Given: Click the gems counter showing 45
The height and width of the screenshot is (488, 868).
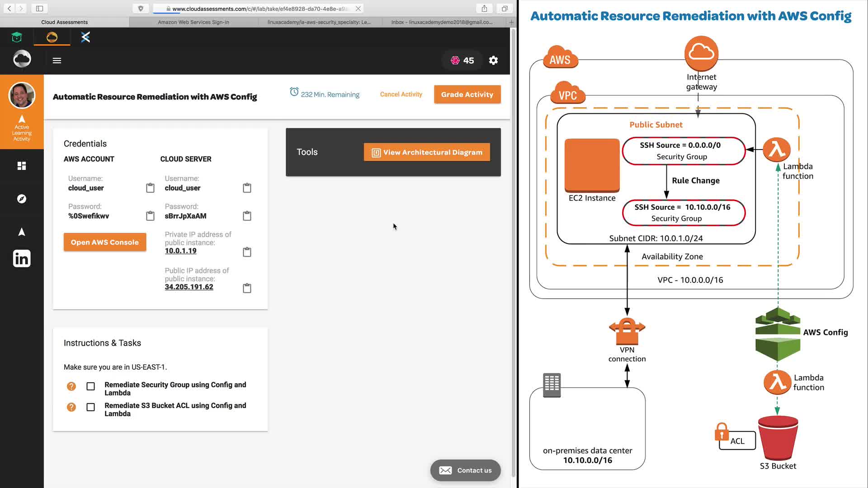Looking at the screenshot, I should pyautogui.click(x=462, y=61).
